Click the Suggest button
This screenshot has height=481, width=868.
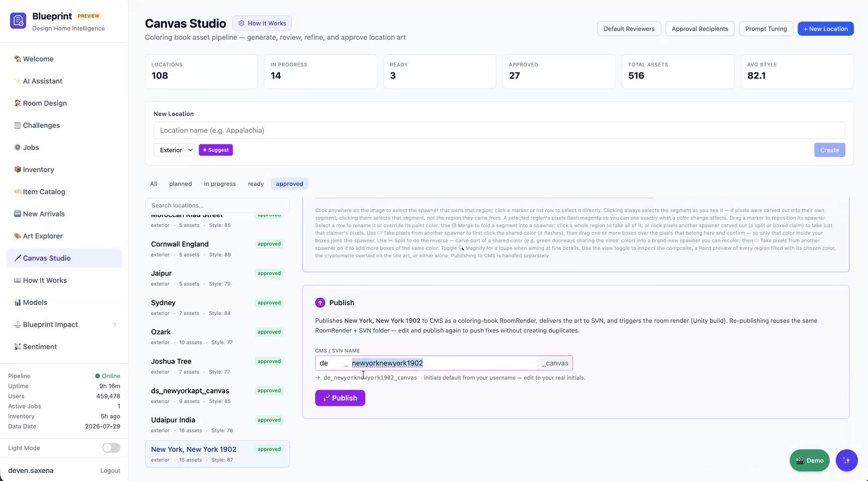(215, 150)
